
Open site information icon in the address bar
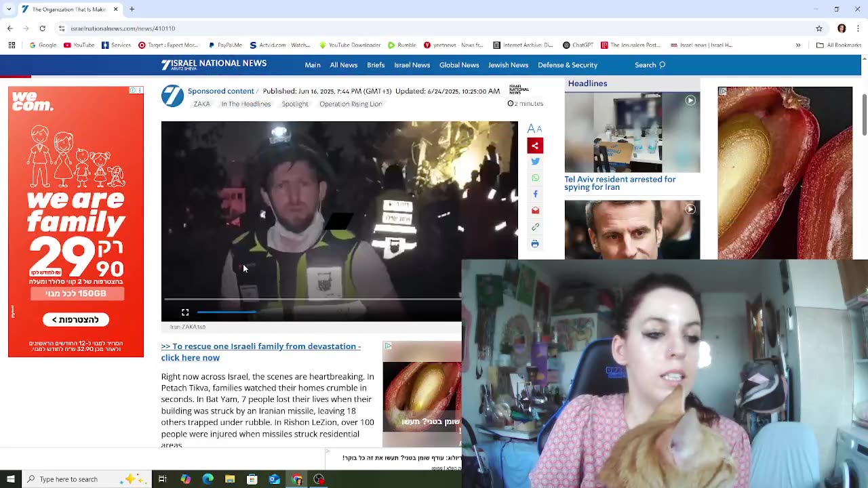tap(62, 28)
